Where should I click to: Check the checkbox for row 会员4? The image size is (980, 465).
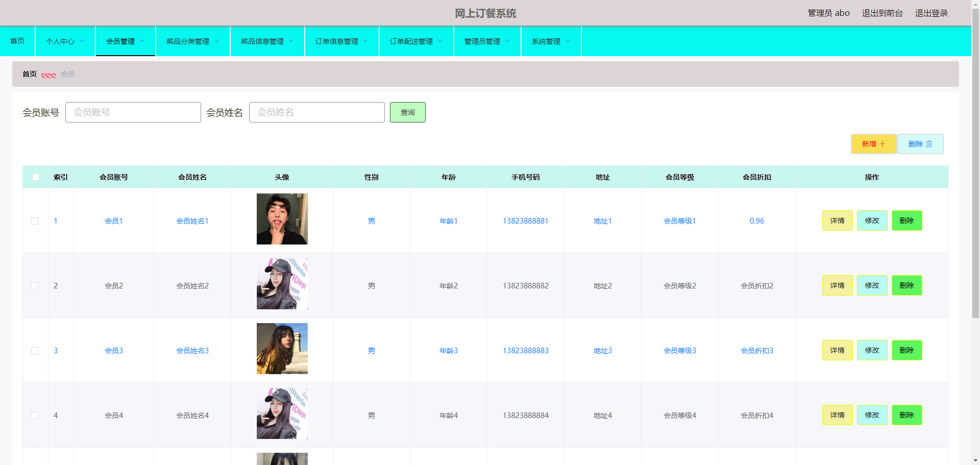click(35, 415)
